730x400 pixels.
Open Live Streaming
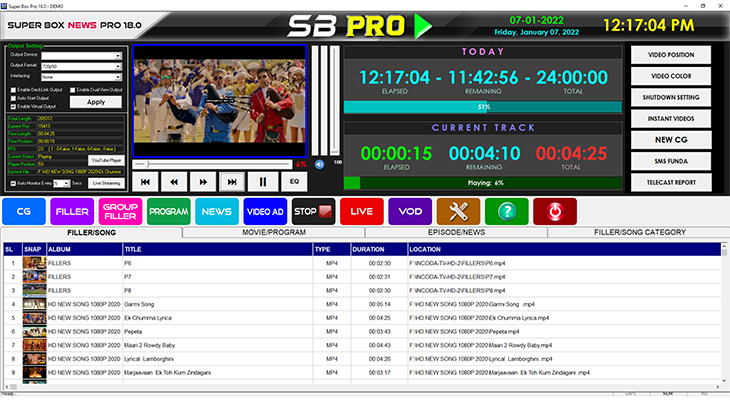coord(106,183)
